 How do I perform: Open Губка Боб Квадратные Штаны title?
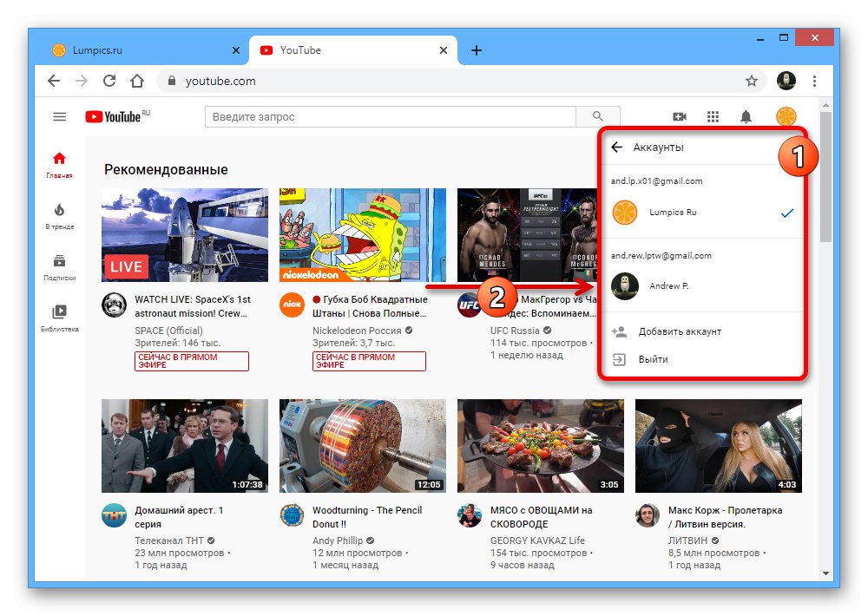click(x=370, y=306)
